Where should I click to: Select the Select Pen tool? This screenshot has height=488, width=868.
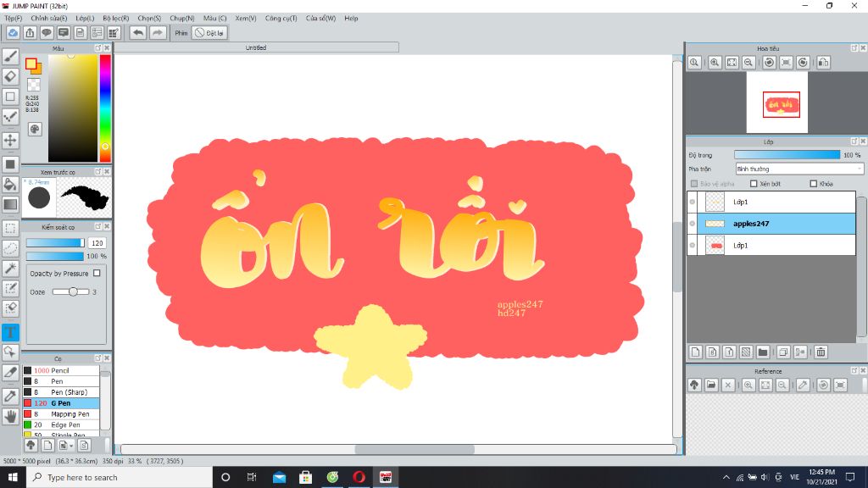click(x=10, y=288)
